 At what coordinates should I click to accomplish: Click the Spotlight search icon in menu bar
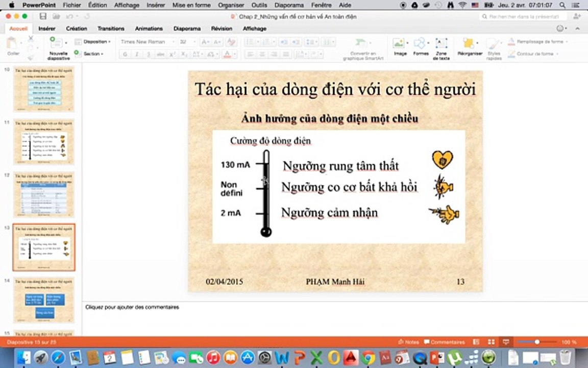tap(562, 5)
